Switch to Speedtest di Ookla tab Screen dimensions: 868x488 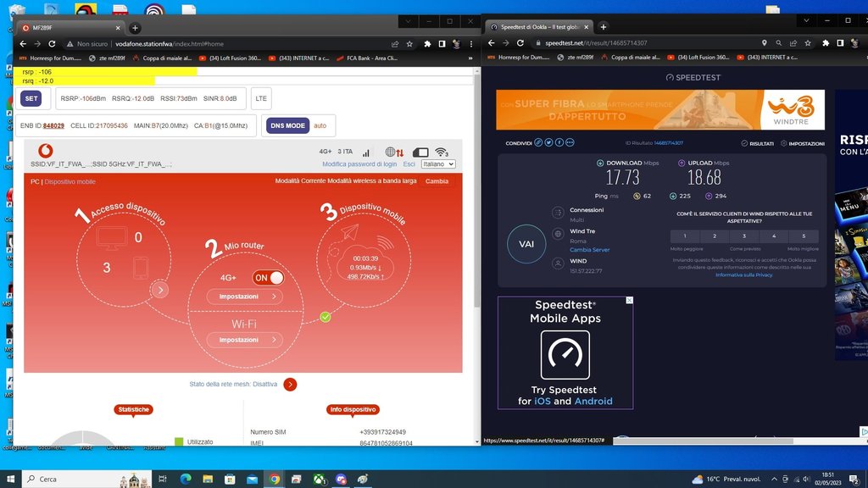(540, 26)
